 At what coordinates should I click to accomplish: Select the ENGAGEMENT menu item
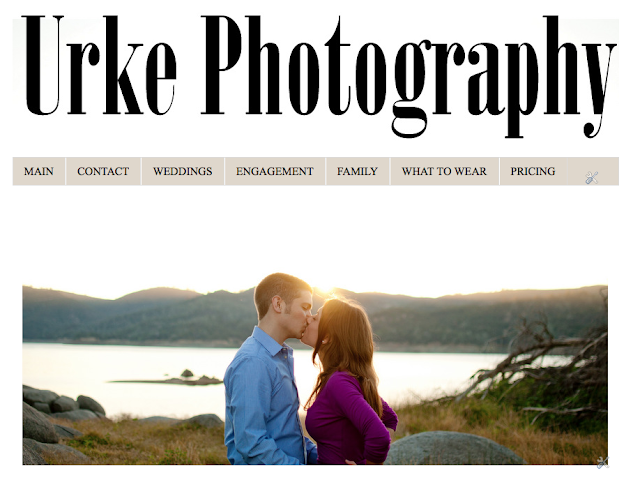275,171
